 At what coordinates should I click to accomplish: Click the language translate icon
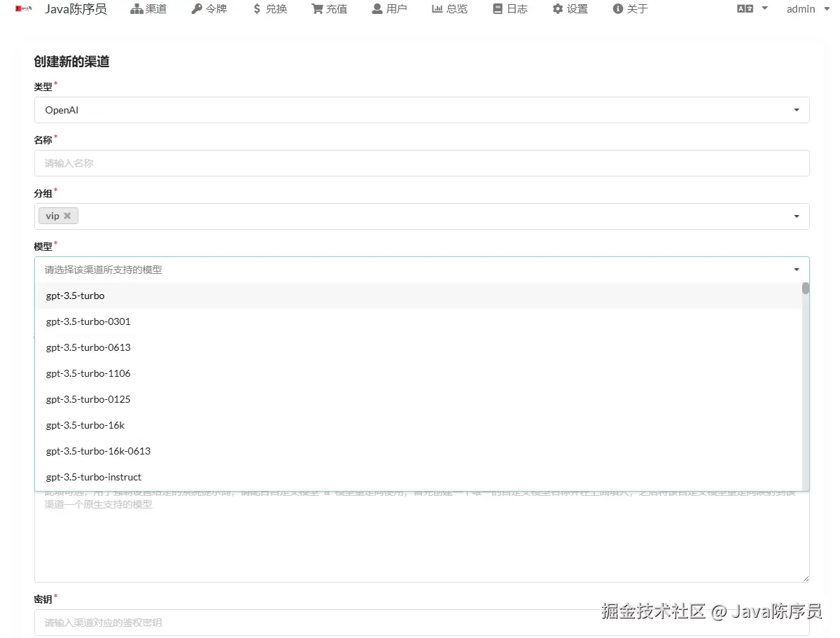coord(745,9)
